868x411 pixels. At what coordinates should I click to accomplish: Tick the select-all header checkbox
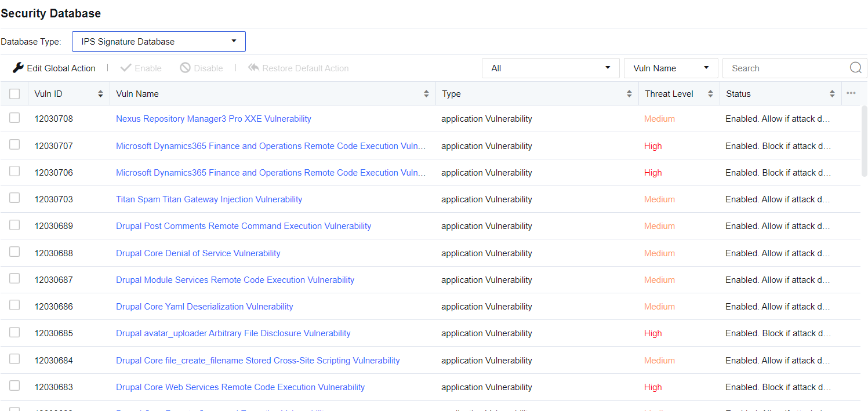pyautogui.click(x=14, y=94)
